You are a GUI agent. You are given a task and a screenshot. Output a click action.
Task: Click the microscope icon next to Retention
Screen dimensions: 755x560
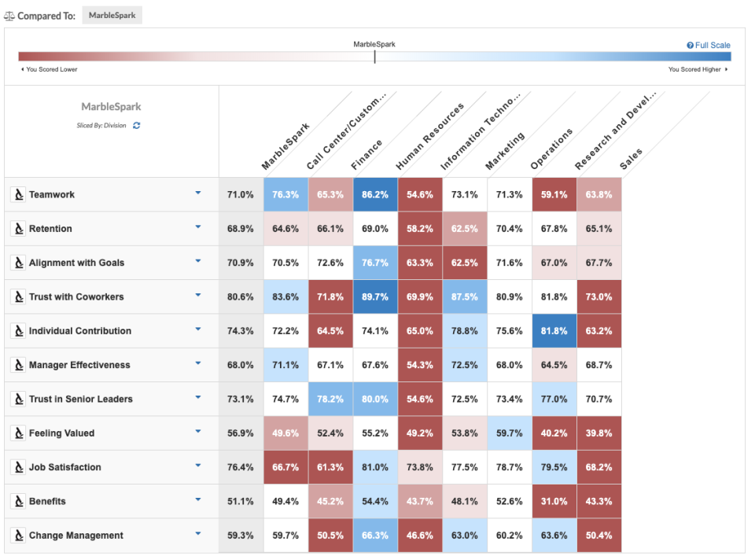(x=18, y=229)
